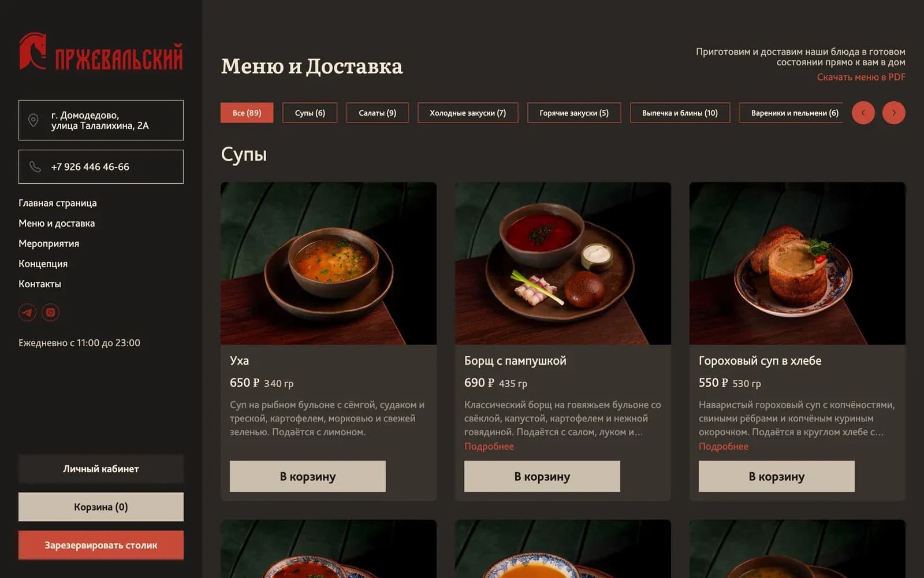Click the 550 ₽ price
This screenshot has width=924, height=578.
tap(714, 383)
